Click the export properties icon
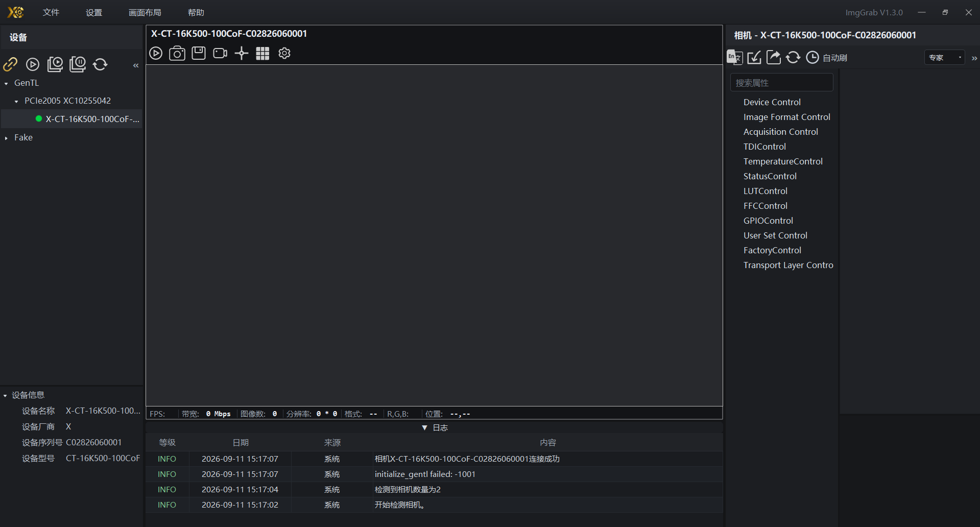The image size is (980, 527). pos(774,57)
